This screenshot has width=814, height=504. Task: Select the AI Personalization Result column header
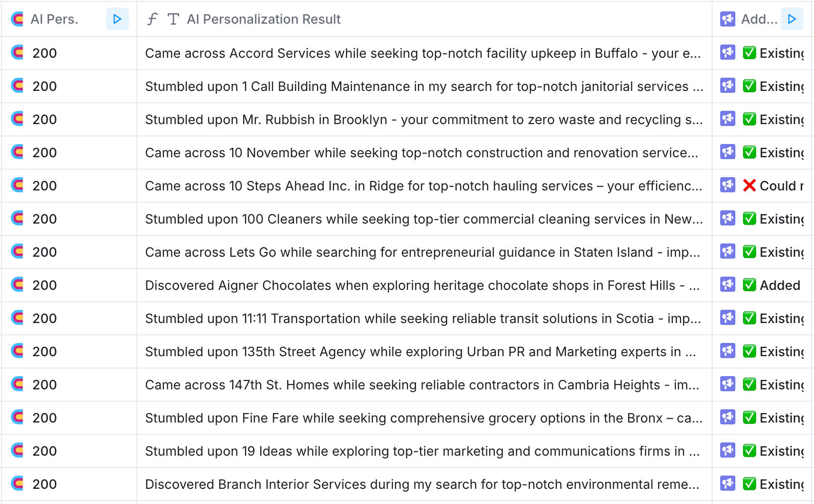click(x=264, y=19)
